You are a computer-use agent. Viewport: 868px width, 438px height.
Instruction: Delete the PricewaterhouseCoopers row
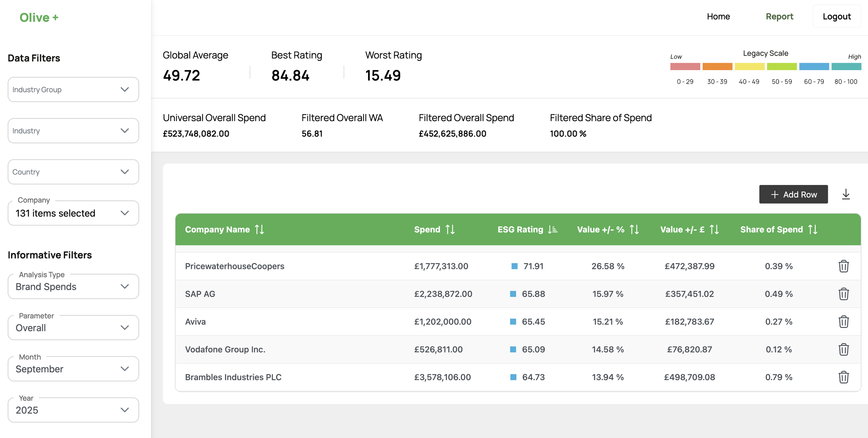click(x=843, y=266)
